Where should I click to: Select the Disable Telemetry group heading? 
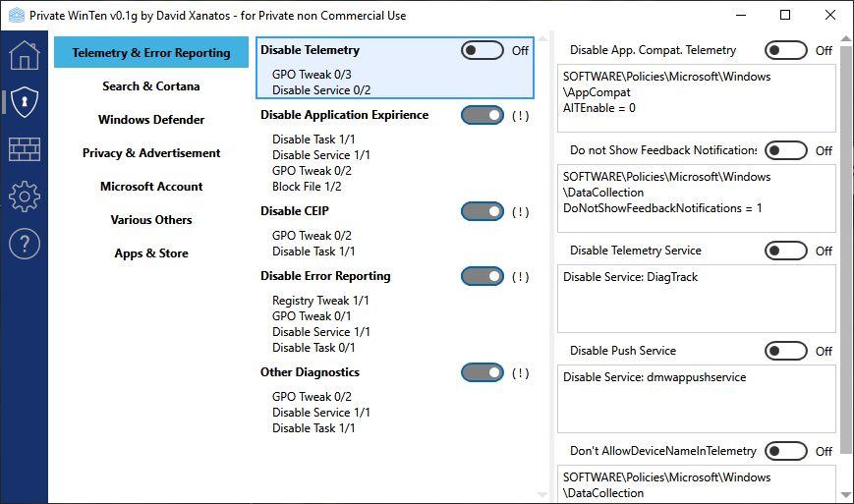pos(310,50)
